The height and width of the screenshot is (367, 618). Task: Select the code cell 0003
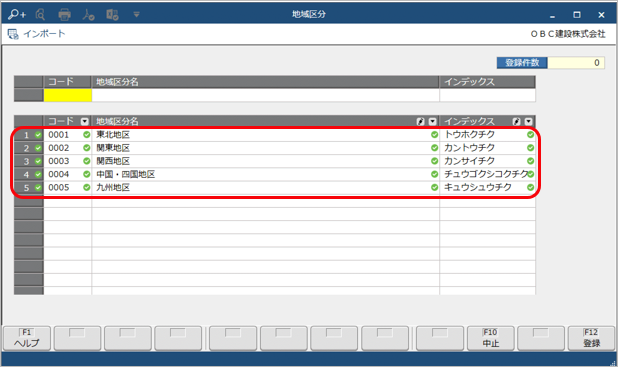(x=67, y=161)
